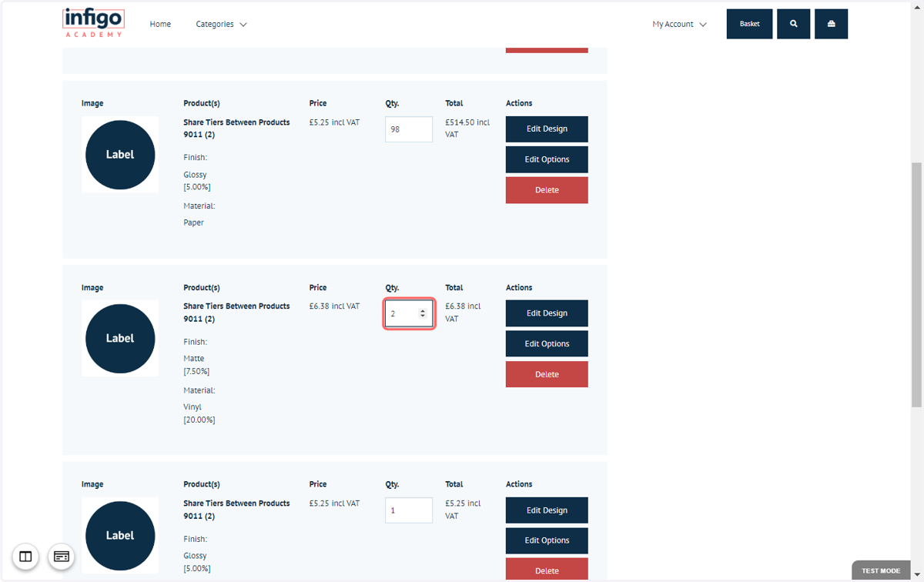Go to the Home menu item
Screen dimensions: 924x582
pos(160,24)
